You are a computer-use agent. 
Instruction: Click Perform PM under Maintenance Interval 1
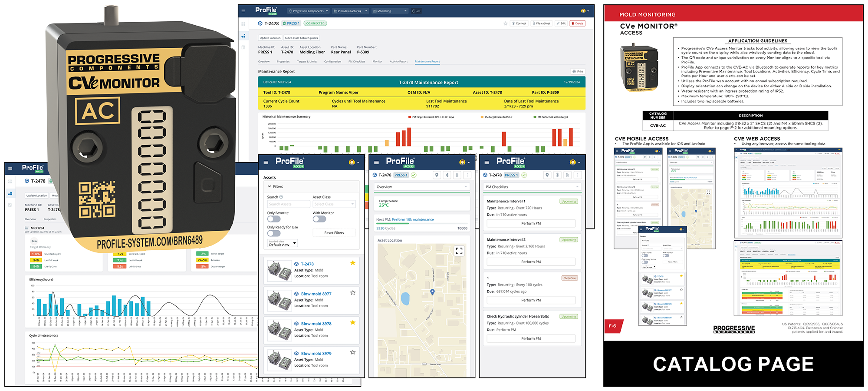[x=531, y=223]
